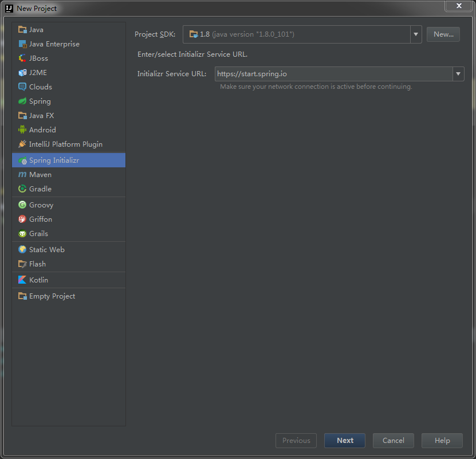Click the IntelliJ IDEA logo in title bar
Viewport: 476px width, 459px height.
pos(9,8)
